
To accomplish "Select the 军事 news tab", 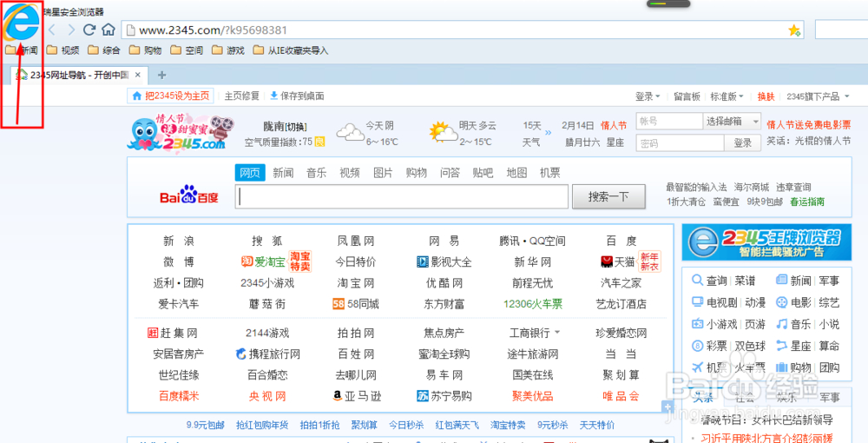I will 829,398.
